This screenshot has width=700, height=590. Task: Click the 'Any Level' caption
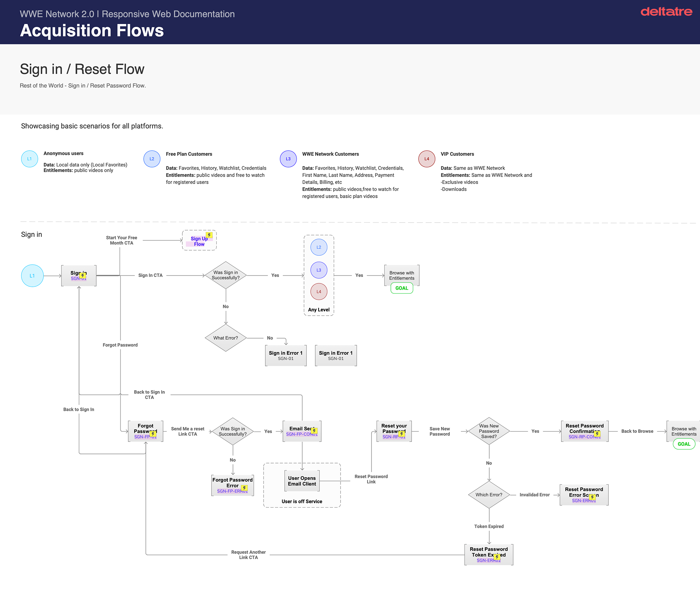tap(319, 310)
